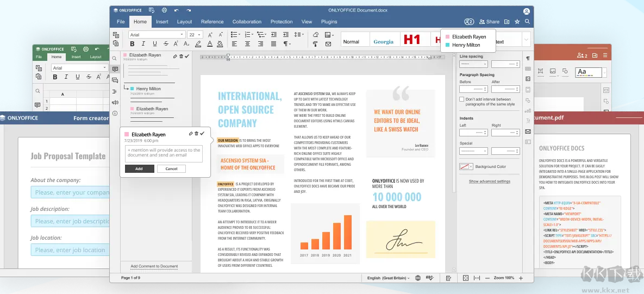The height and width of the screenshot is (294, 644).
Task: Open the Comments panel in left sidebar
Action: pyautogui.click(x=115, y=69)
